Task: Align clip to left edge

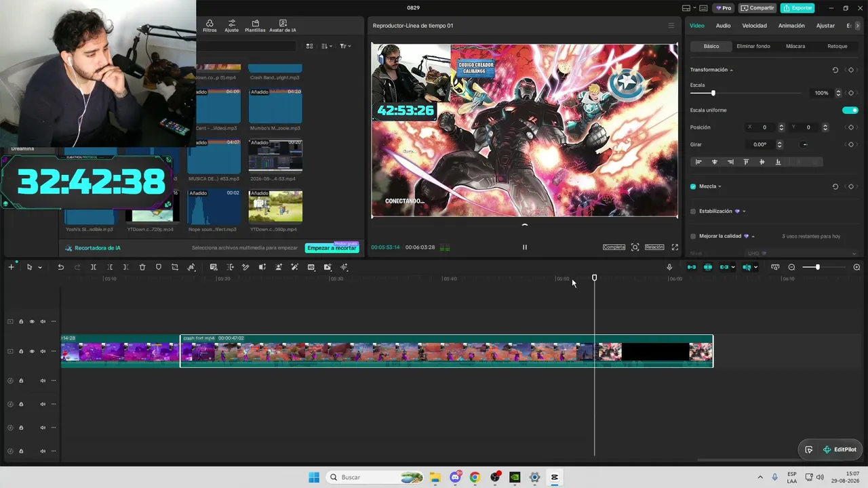Action: point(698,162)
